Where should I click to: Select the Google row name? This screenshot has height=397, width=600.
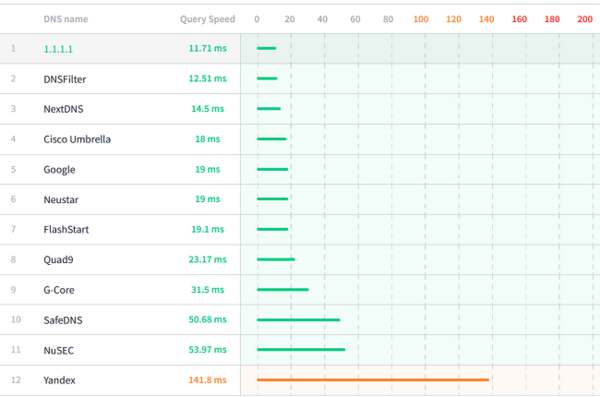pyautogui.click(x=59, y=170)
